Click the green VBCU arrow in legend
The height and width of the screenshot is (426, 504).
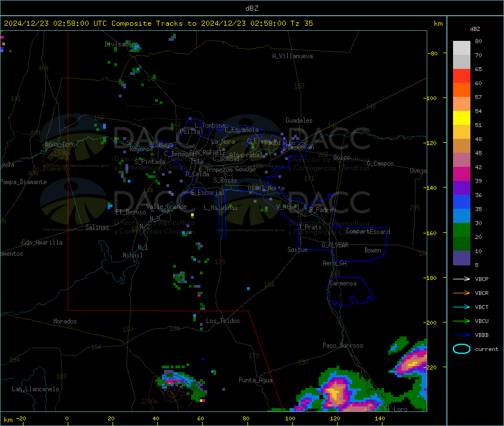click(x=461, y=321)
